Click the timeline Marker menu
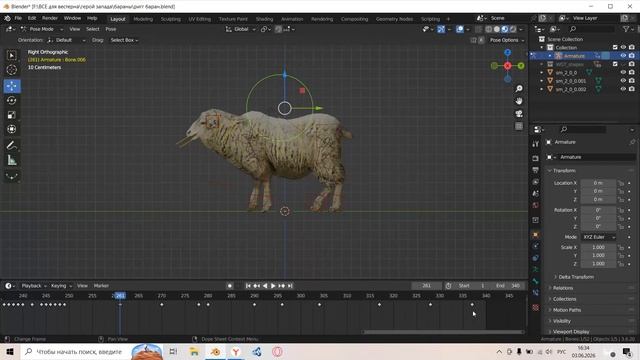Image resolution: width=640 pixels, height=360 pixels. point(101,286)
